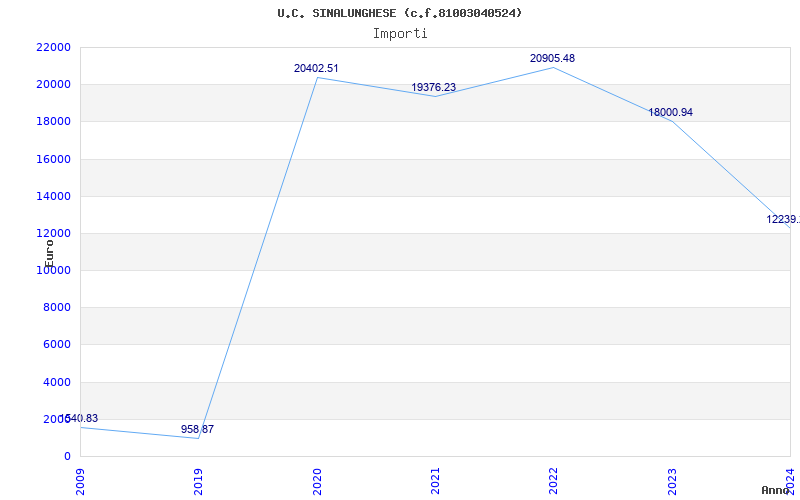Click the Euro axis title

49,254
